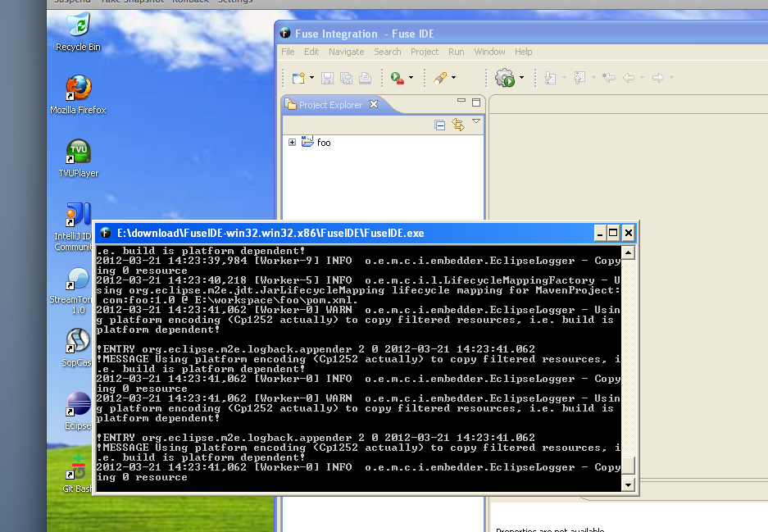This screenshot has height=532, width=768.
Task: Expand the foo project tree node
Action: (292, 143)
